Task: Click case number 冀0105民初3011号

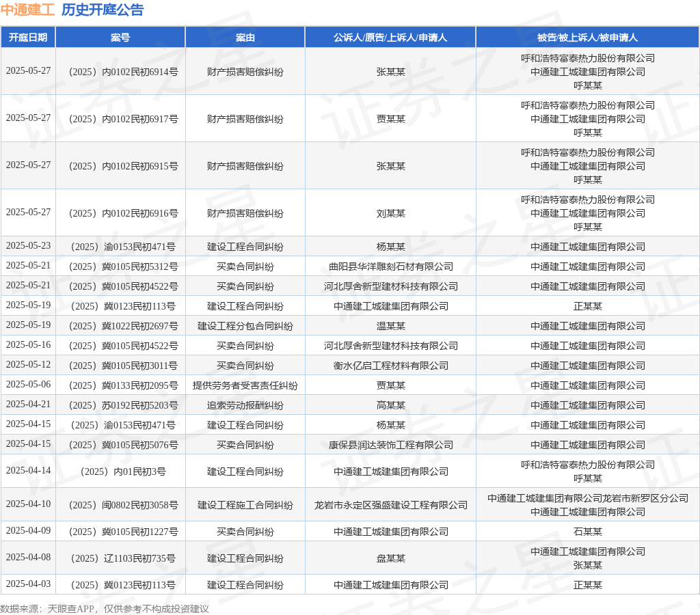Action: pyautogui.click(x=123, y=366)
